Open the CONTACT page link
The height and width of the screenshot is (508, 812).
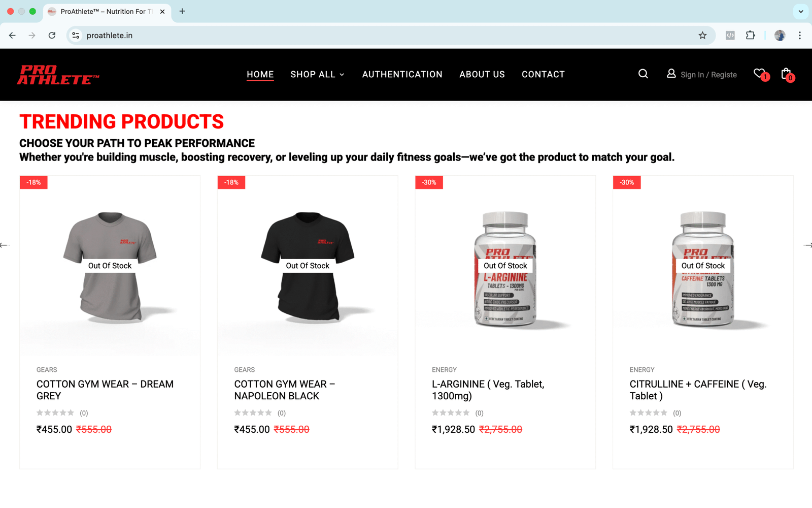(x=543, y=74)
